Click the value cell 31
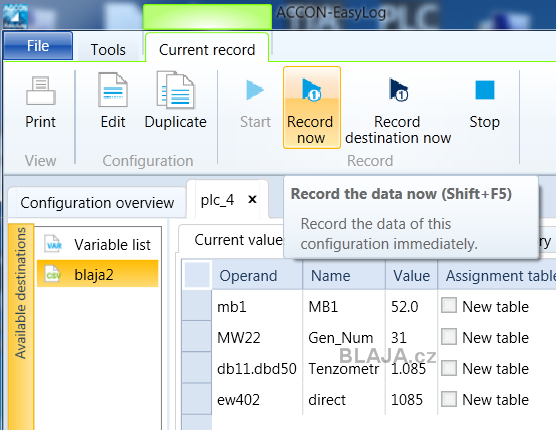This screenshot has height=430, width=556. coord(411,337)
